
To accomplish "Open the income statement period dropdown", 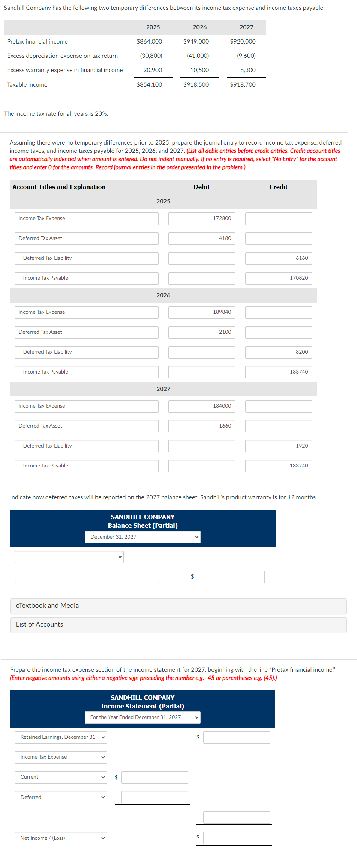I will click(142, 717).
